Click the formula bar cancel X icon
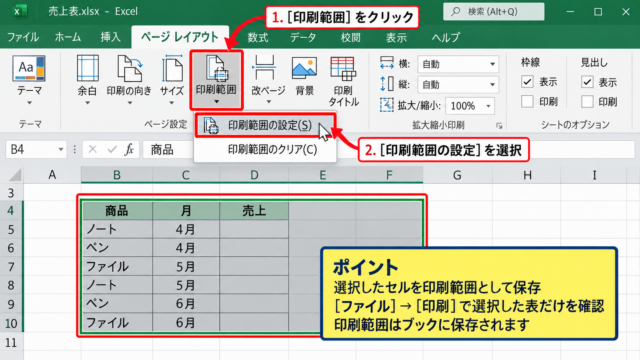Image resolution: width=640 pixels, height=360 pixels. pos(93,150)
